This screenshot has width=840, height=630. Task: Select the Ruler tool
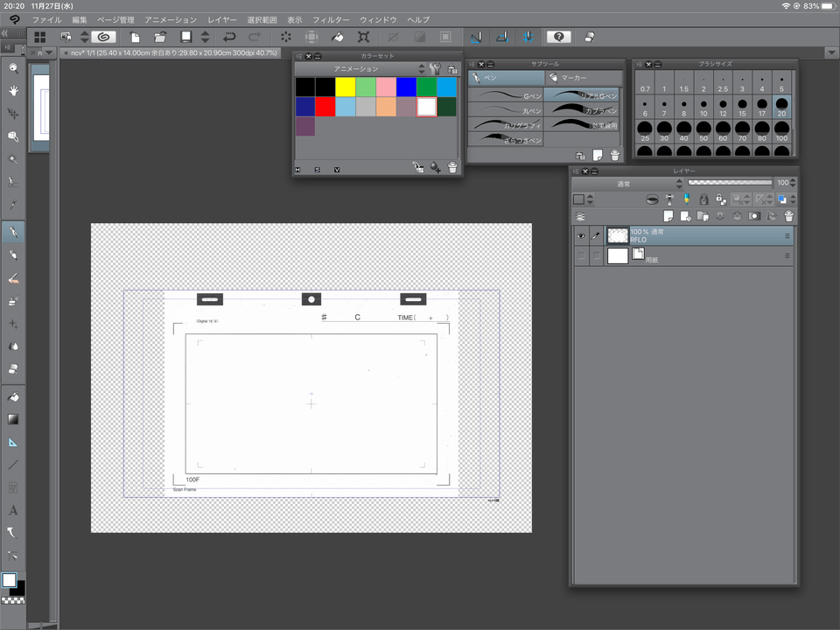coord(13,443)
